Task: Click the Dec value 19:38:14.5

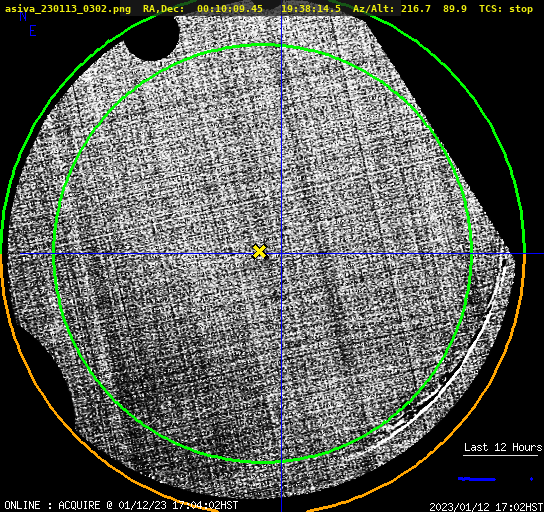Action: (311, 9)
